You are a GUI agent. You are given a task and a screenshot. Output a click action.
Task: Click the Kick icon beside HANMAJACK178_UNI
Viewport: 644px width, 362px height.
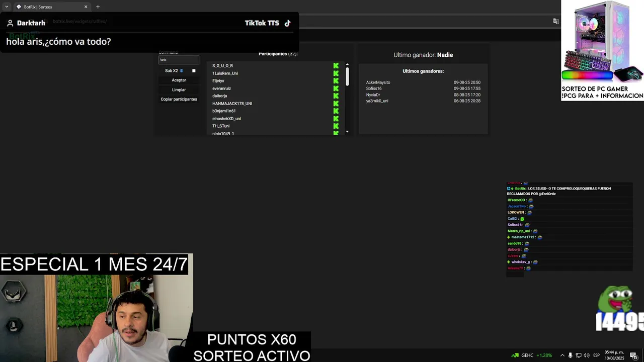coord(336,104)
